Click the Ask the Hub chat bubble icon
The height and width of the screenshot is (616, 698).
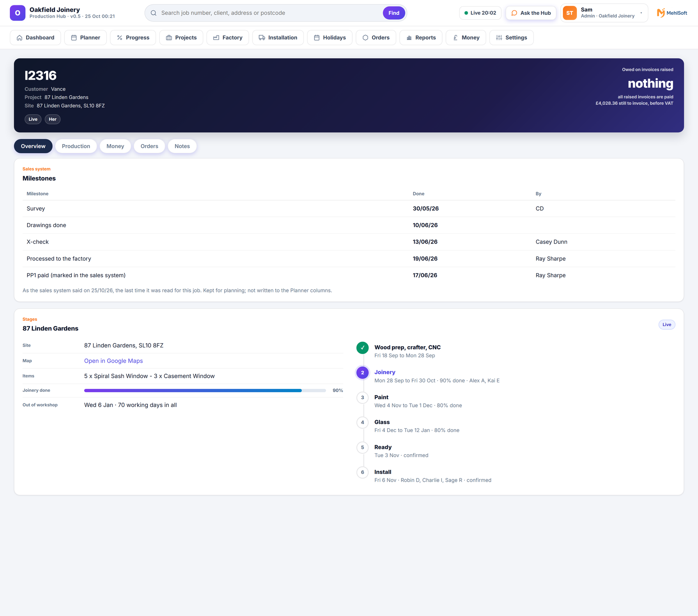pos(514,13)
